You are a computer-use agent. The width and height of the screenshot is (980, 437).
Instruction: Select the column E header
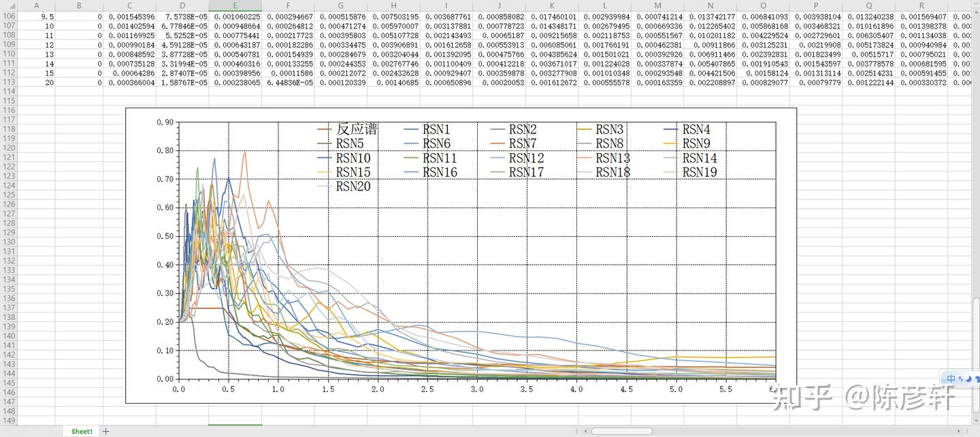click(x=235, y=5)
